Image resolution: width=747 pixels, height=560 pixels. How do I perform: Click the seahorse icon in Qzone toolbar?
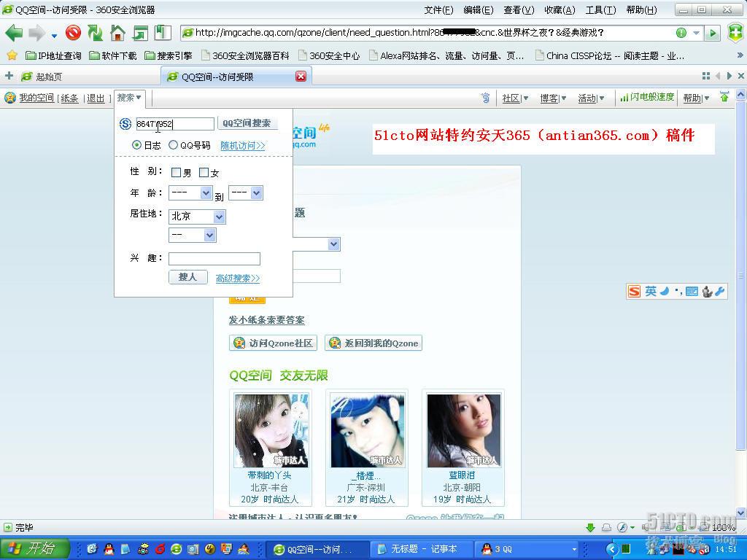coord(485,98)
